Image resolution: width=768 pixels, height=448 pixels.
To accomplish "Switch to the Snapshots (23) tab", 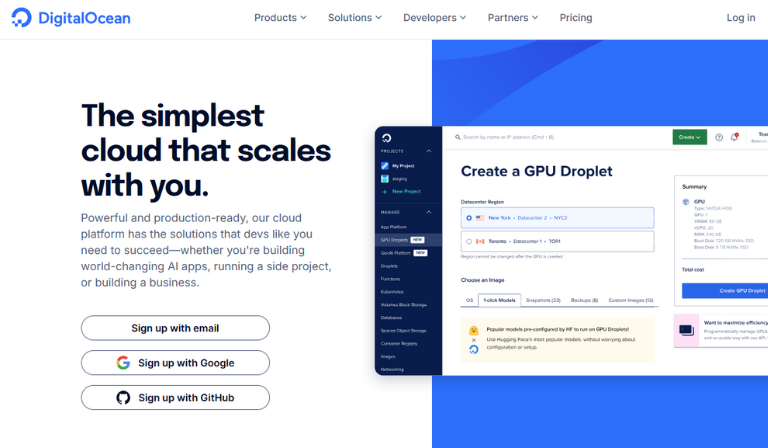I will (543, 300).
